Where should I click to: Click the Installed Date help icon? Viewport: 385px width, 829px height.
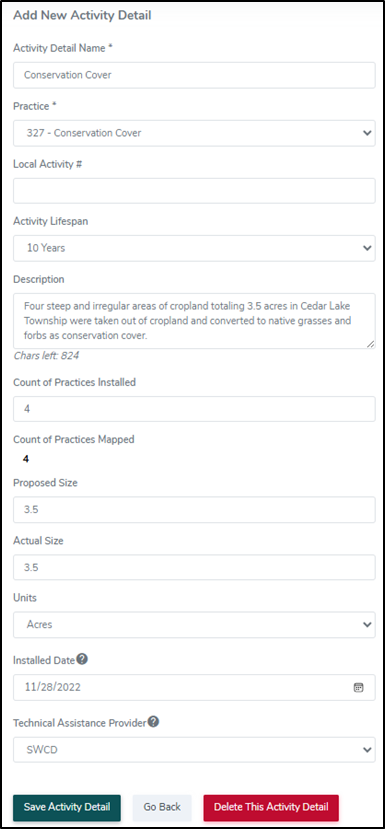[82, 659]
